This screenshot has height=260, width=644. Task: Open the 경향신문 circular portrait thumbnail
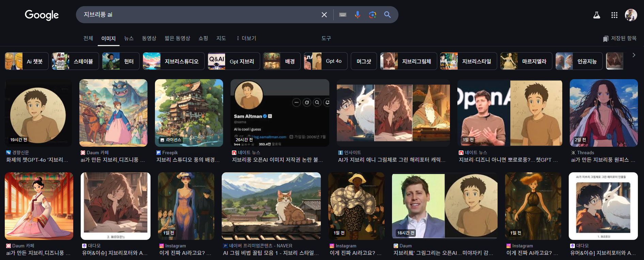38,113
